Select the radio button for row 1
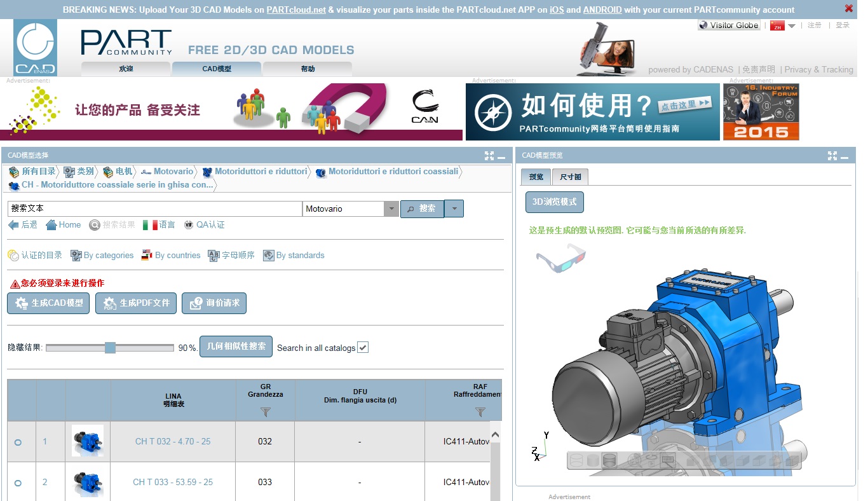This screenshot has width=868, height=501. 18,442
